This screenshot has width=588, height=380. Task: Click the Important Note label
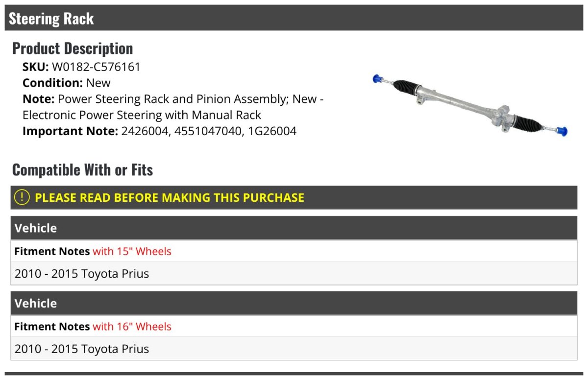71,131
